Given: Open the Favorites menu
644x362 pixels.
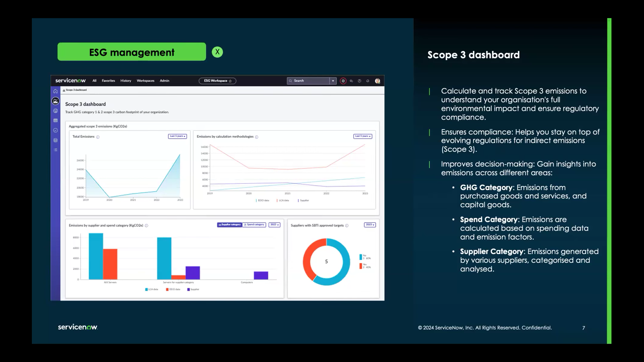Looking at the screenshot, I should click(x=108, y=81).
